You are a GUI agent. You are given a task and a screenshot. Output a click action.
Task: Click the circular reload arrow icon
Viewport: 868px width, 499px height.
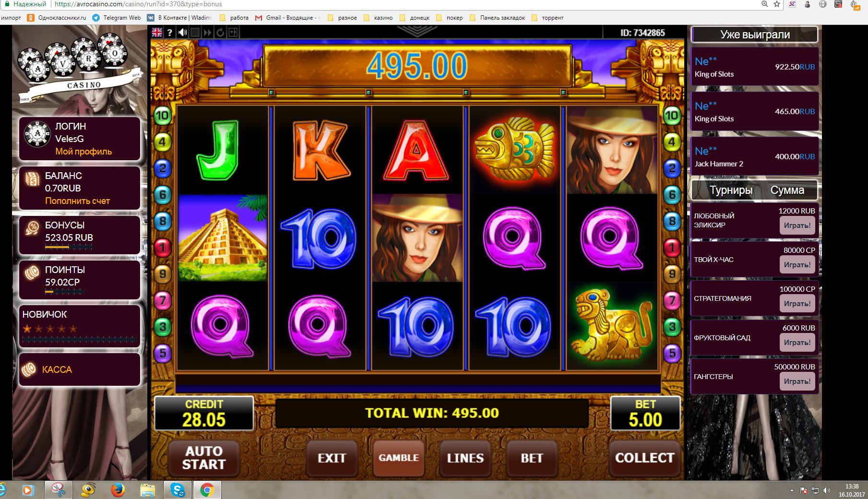point(220,32)
